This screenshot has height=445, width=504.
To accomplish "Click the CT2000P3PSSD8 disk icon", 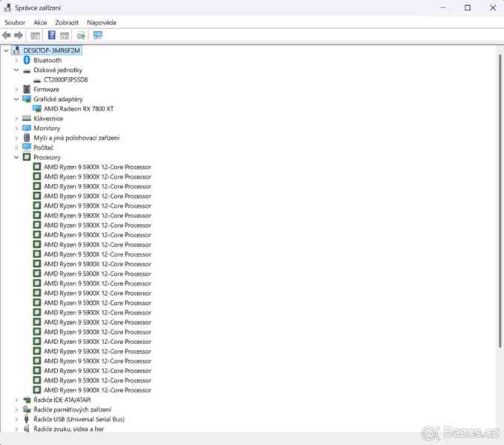I will pos(37,80).
